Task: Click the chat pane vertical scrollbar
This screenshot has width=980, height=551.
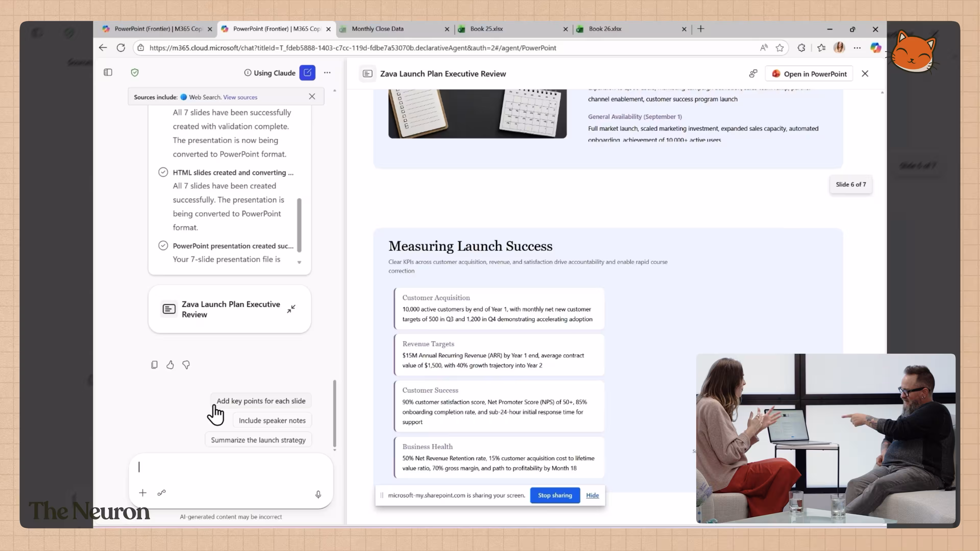Action: pos(334,413)
